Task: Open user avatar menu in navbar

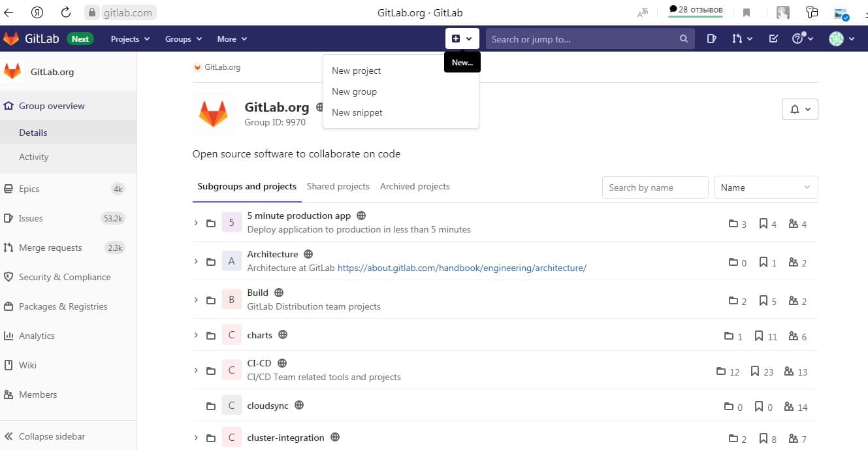Action: tap(841, 39)
